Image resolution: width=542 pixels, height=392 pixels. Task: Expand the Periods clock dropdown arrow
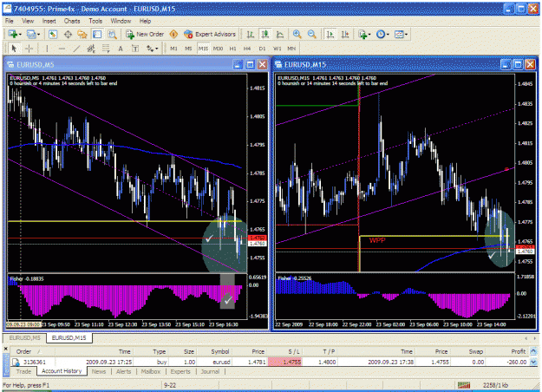pyautogui.click(x=388, y=34)
